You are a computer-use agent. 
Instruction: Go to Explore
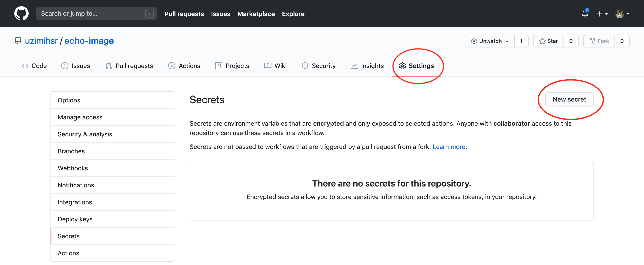[293, 14]
